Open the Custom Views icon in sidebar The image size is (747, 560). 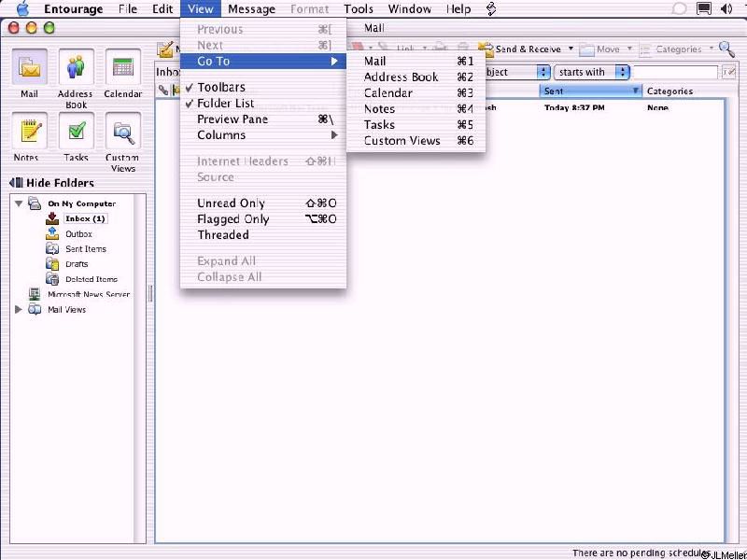pyautogui.click(x=123, y=131)
